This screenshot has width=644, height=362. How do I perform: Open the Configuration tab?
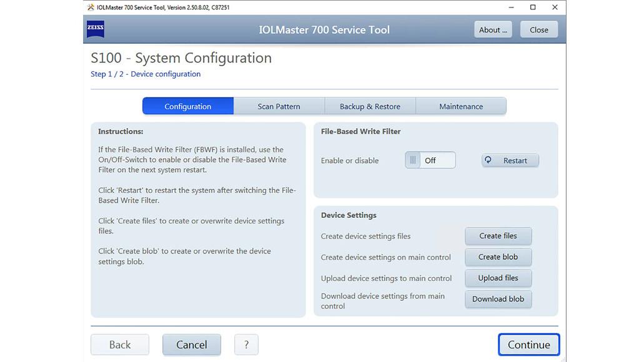[187, 106]
